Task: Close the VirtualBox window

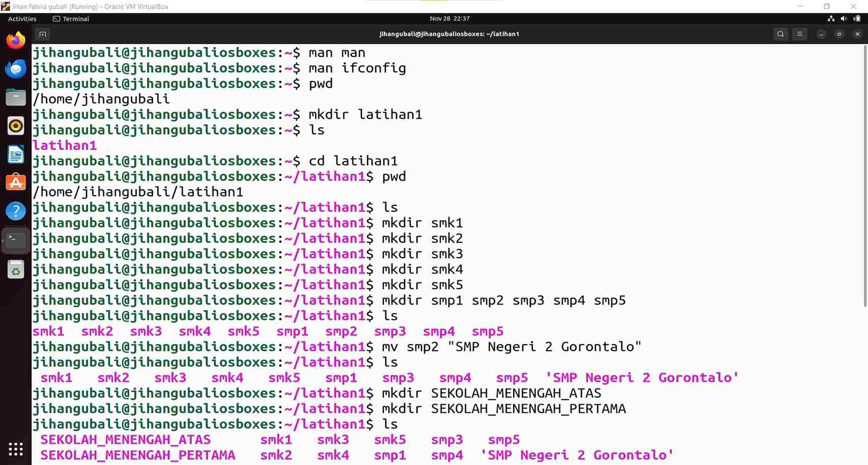Action: (854, 6)
